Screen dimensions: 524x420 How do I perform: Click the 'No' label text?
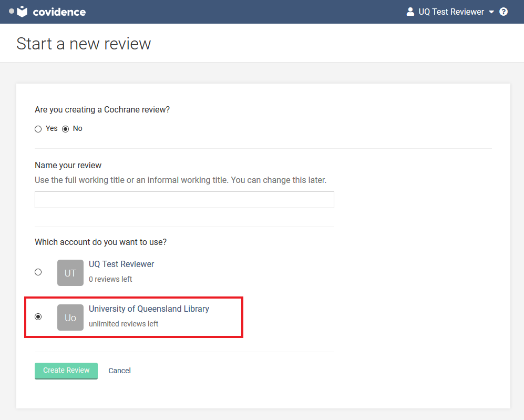78,128
